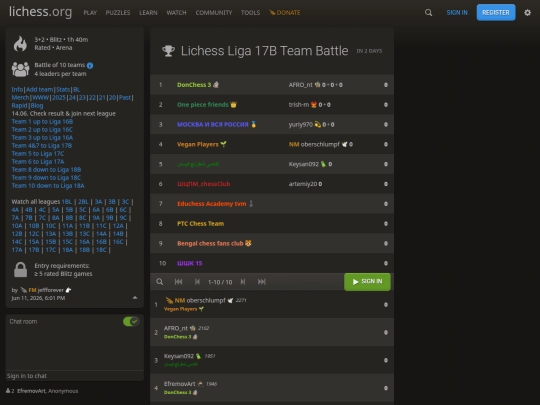Open the WATCH menu

176,13
